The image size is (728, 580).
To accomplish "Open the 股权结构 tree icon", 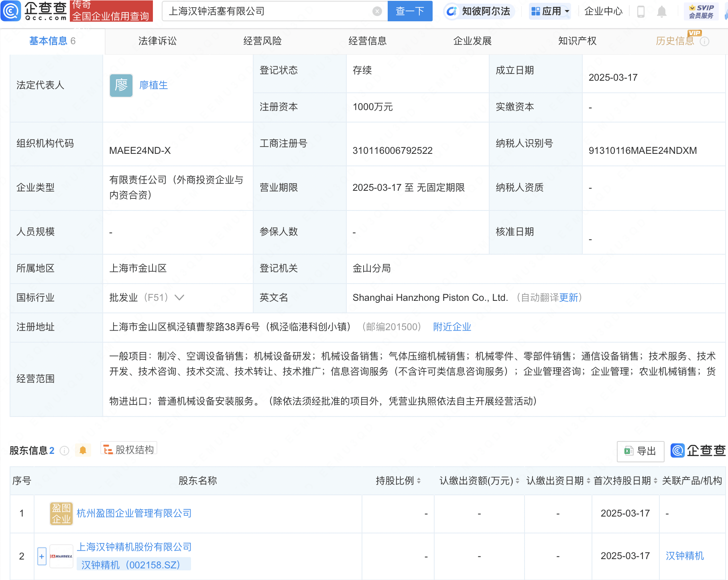I will [x=108, y=450].
